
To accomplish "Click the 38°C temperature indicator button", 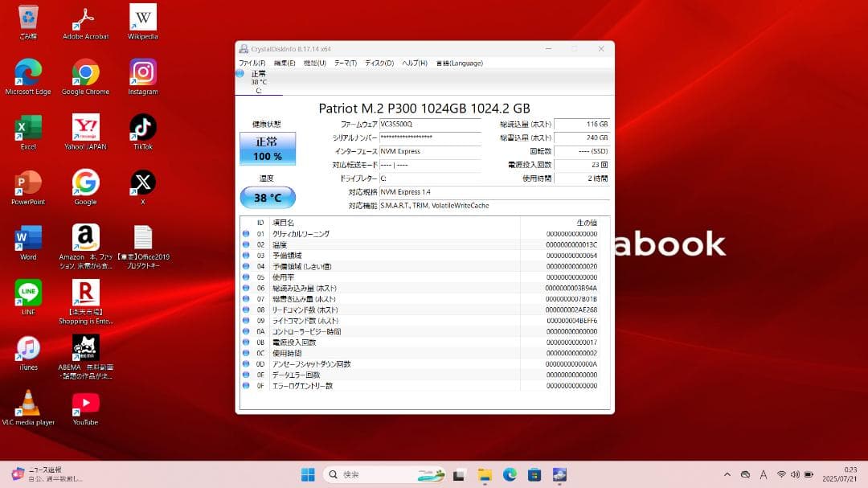I will coord(268,197).
